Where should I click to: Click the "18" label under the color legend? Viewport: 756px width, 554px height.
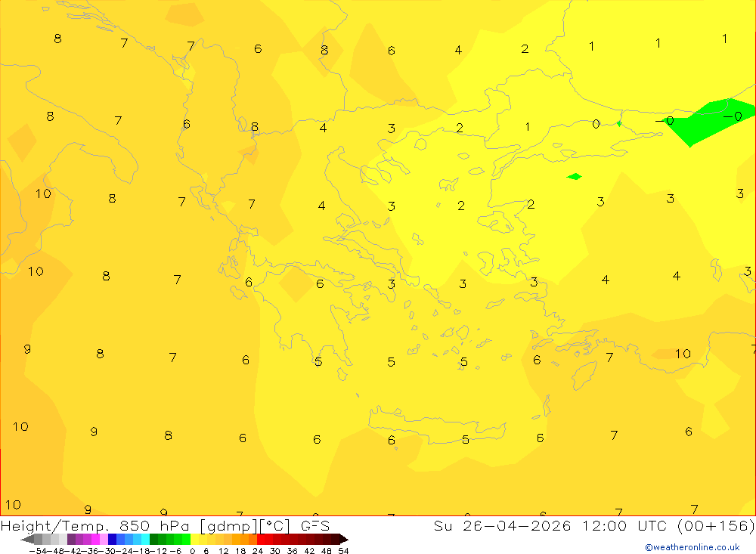coord(240,551)
